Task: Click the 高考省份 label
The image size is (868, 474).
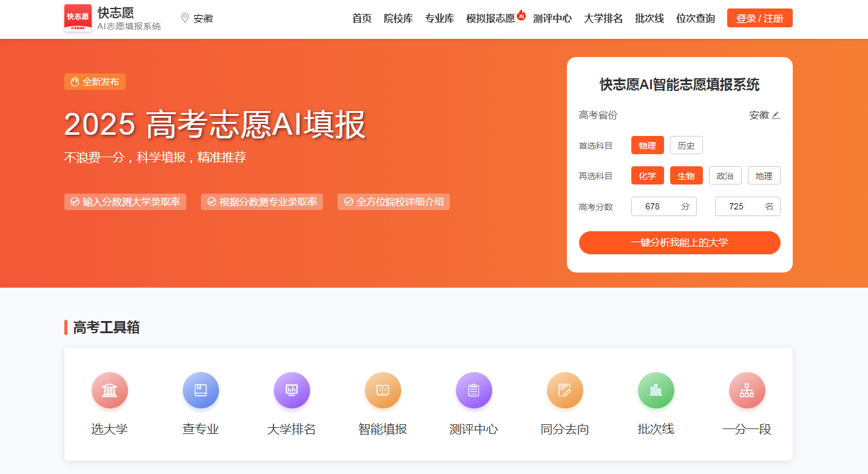Action: (598, 115)
